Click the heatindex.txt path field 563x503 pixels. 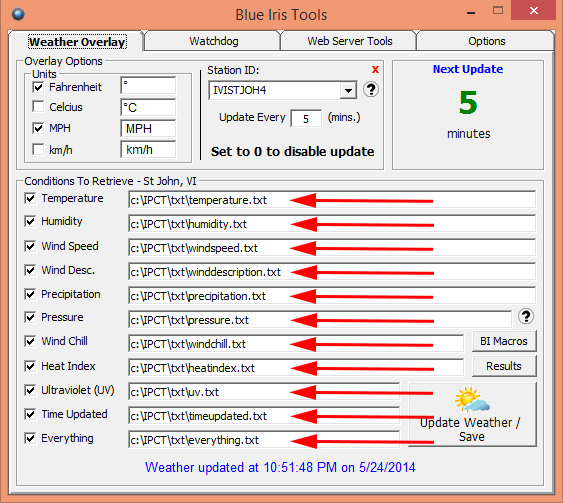click(296, 368)
